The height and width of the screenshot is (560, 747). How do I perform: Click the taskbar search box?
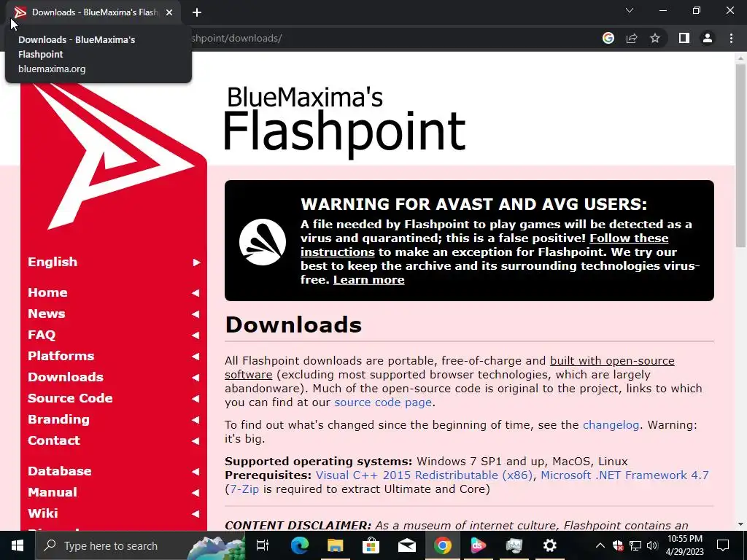pyautogui.click(x=141, y=545)
